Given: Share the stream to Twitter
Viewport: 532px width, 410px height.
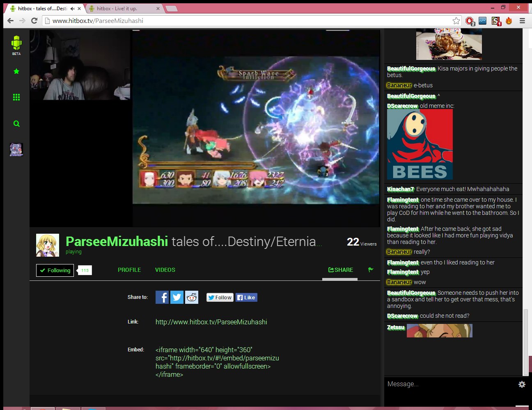Looking at the screenshot, I should [177, 297].
